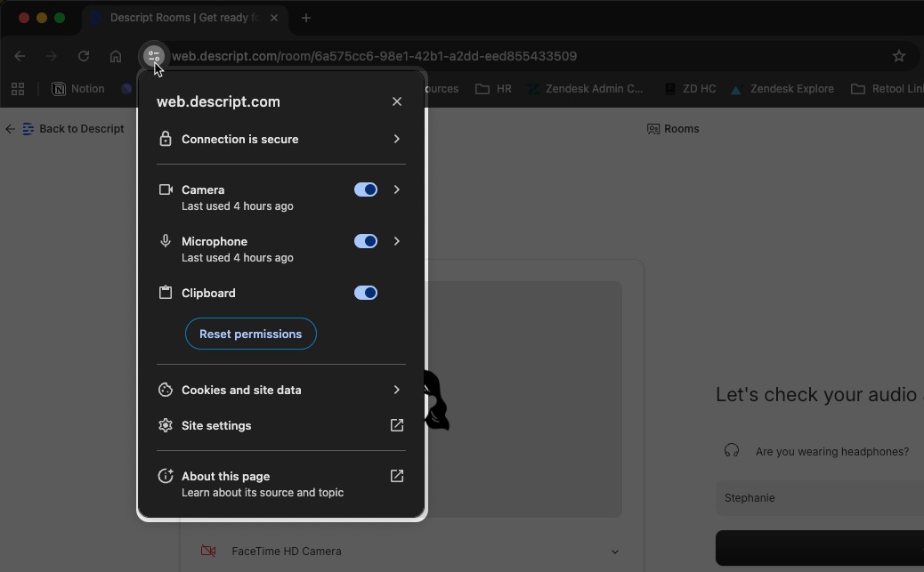Toggle off Clipboard access
The image size is (924, 572).
pos(365,293)
